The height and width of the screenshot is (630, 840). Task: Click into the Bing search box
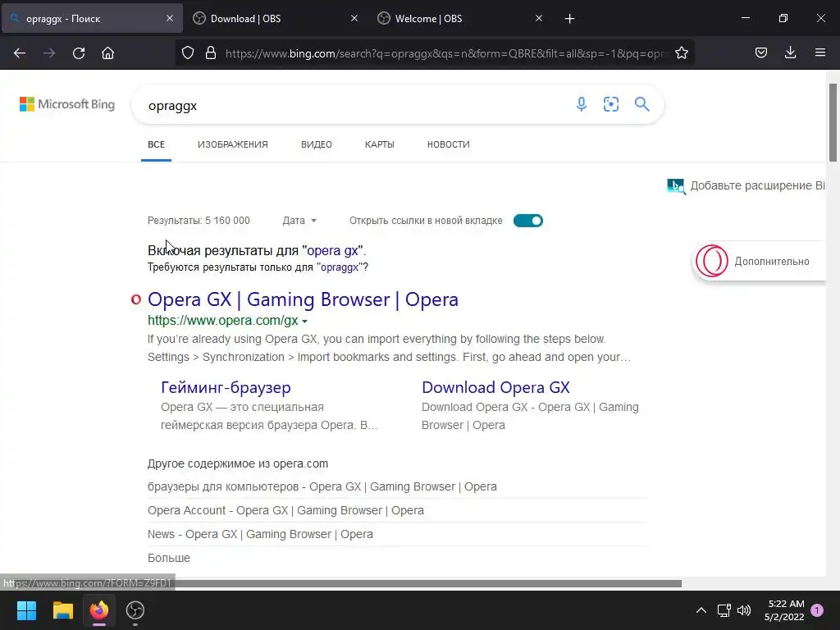click(354, 105)
